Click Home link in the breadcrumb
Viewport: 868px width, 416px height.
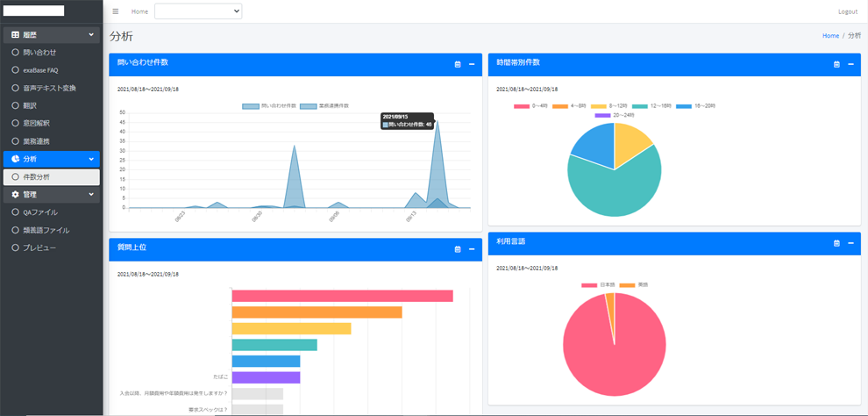click(x=830, y=36)
